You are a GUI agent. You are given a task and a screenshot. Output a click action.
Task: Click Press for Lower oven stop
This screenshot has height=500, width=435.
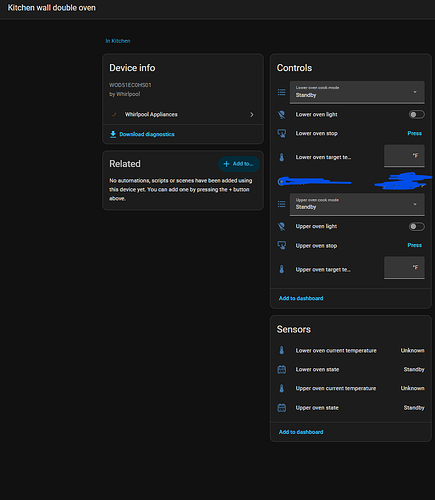(x=414, y=133)
